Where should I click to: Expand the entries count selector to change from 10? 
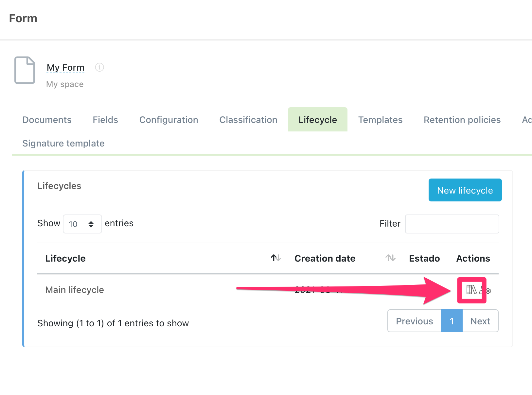[x=82, y=224]
